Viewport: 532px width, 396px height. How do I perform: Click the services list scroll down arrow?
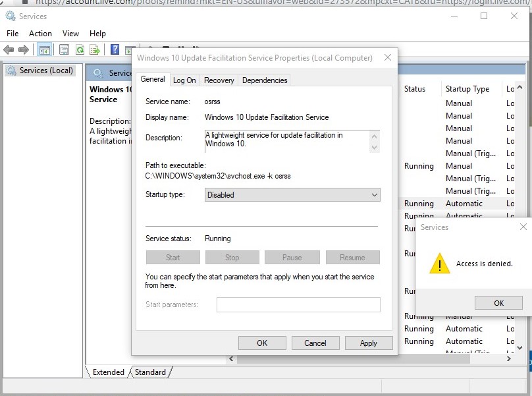click(519, 348)
